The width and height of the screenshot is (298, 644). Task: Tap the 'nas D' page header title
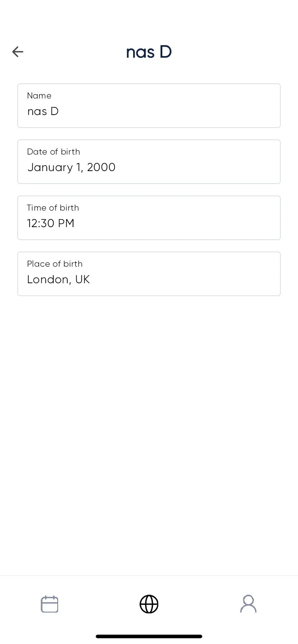click(149, 52)
